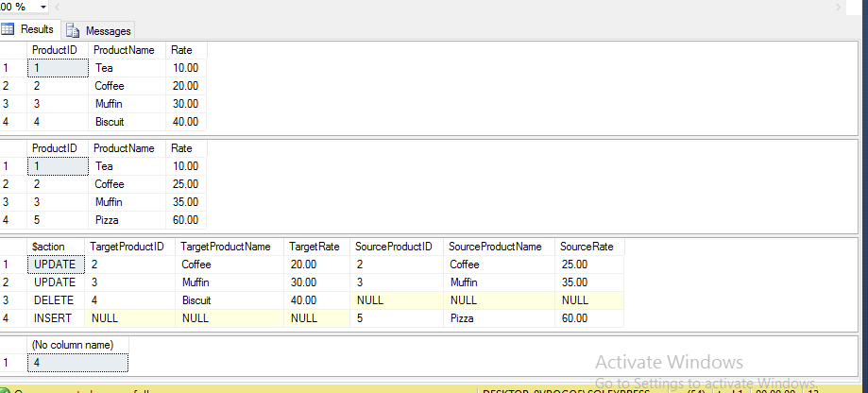This screenshot has width=868, height=393.
Task: Click the (No column name) header
Action: 75,345
